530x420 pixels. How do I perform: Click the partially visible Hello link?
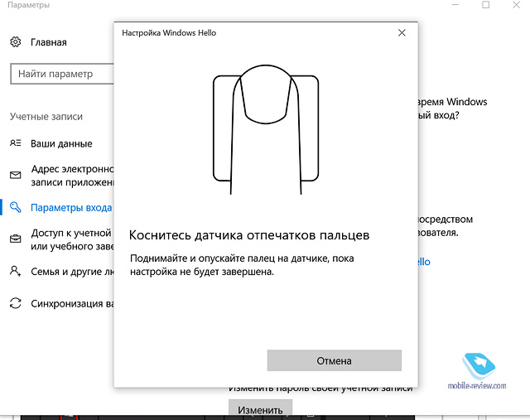click(x=424, y=262)
